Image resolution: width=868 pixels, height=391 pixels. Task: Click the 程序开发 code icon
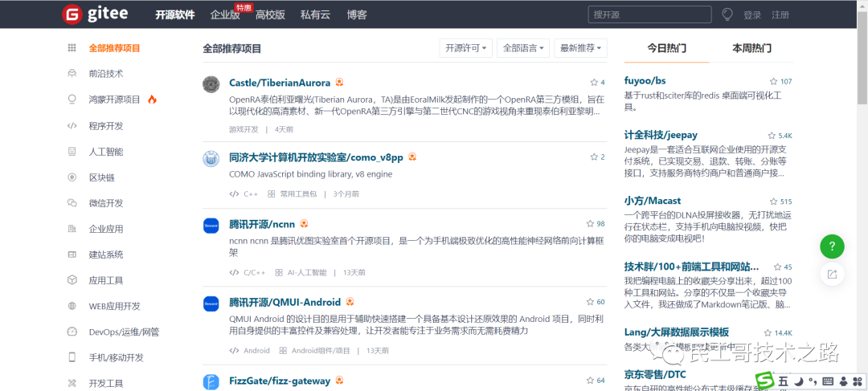[x=72, y=125]
